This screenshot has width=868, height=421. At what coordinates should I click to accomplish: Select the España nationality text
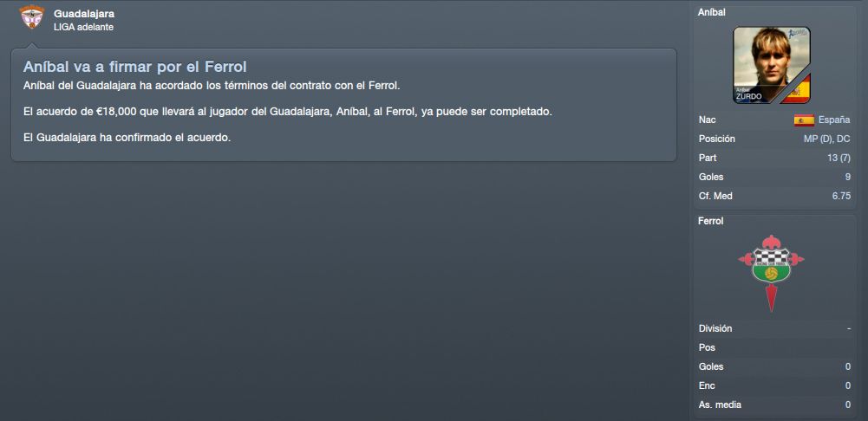[834, 120]
